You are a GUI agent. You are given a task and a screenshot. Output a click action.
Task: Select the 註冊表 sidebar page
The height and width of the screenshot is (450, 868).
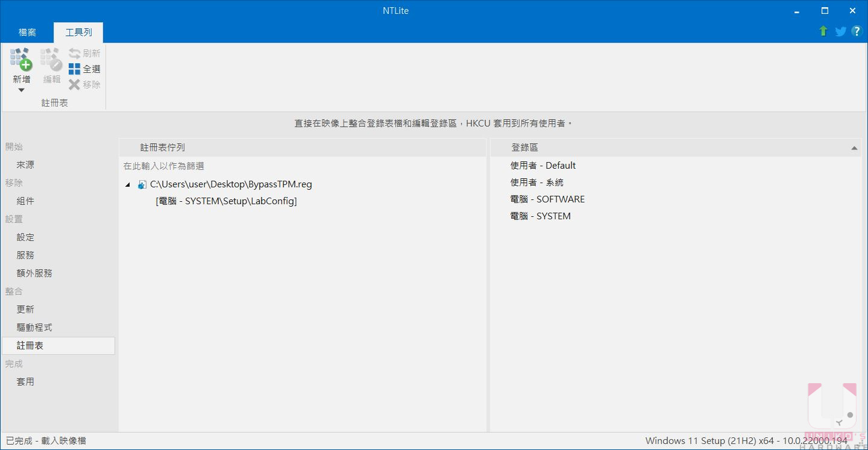click(58, 346)
